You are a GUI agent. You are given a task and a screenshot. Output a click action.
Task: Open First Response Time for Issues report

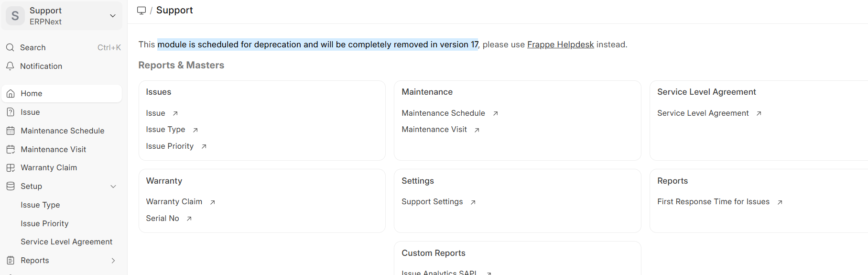(713, 202)
